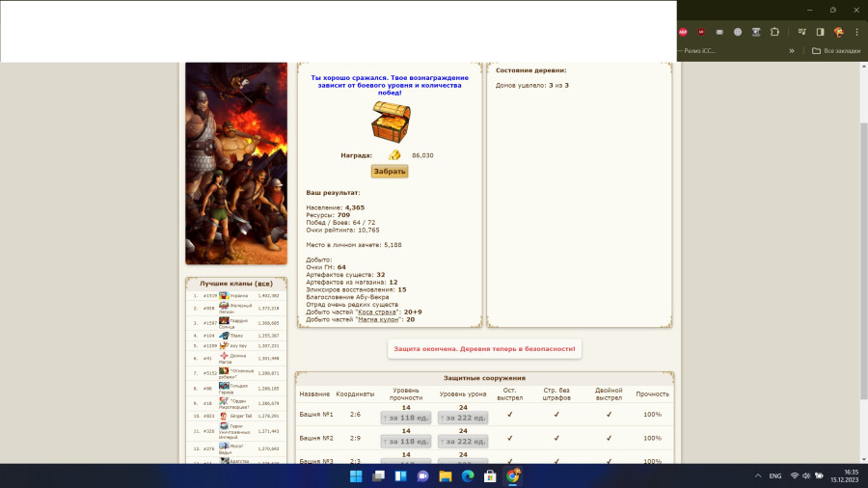Open Any Key clan emblem icon
The height and width of the screenshot is (488, 868).
pyautogui.click(x=224, y=345)
